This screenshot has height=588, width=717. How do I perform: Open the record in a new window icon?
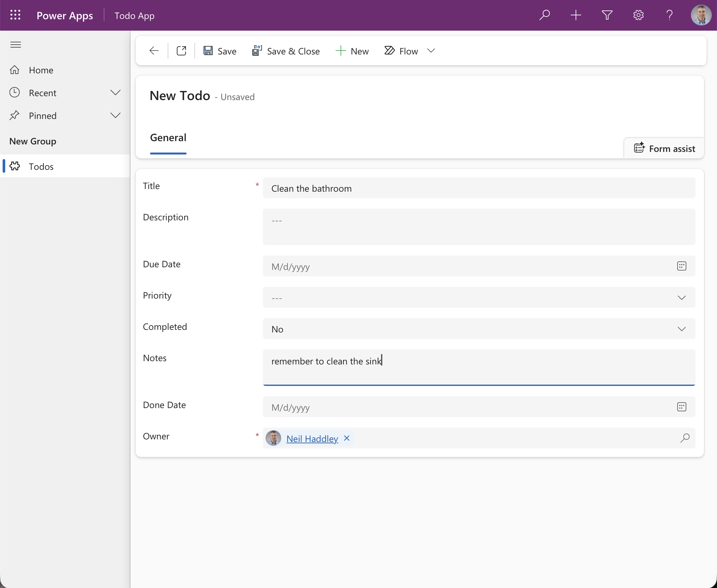point(181,51)
